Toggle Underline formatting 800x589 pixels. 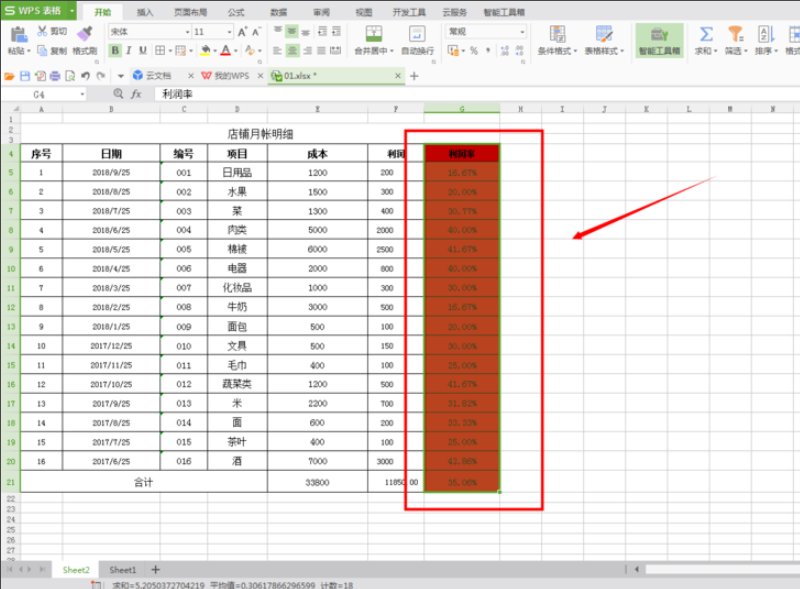[x=143, y=50]
